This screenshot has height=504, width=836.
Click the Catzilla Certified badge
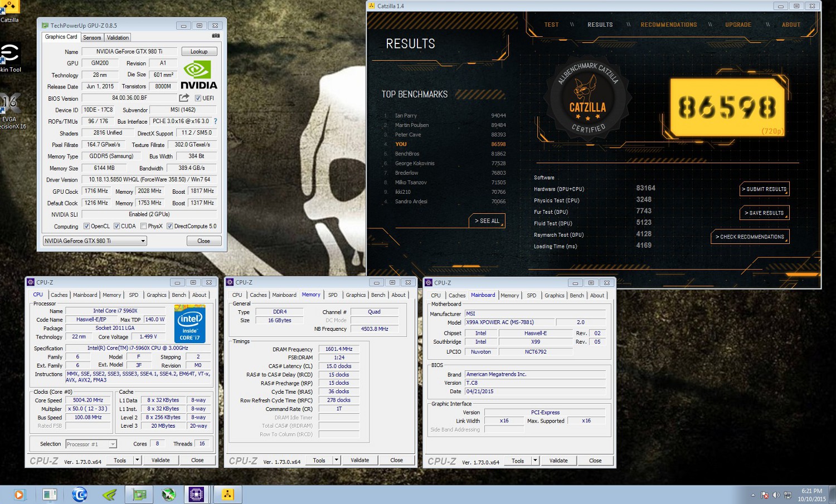click(x=588, y=99)
